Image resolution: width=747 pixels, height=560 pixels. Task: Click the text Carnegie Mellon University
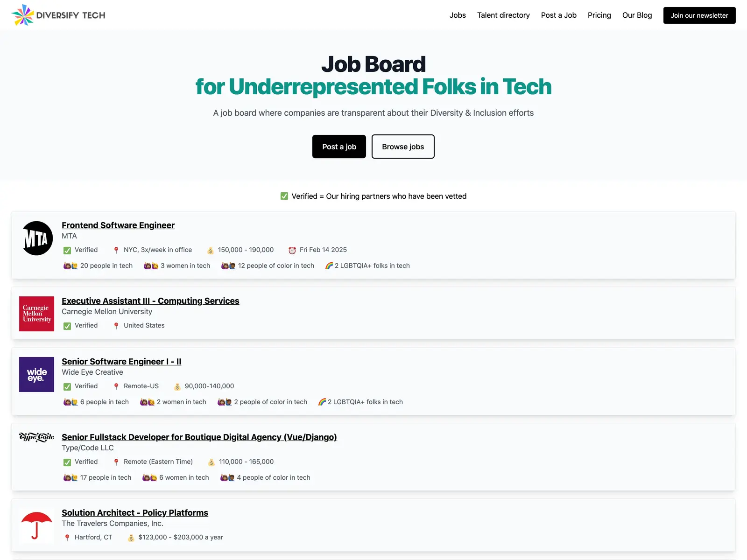coord(107,312)
